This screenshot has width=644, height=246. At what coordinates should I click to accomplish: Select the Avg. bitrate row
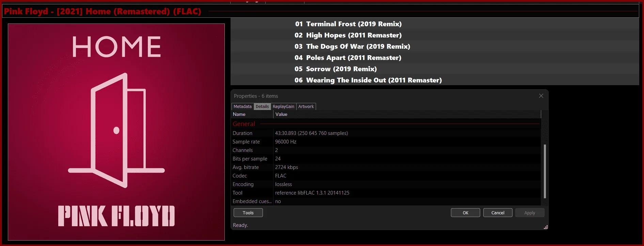point(386,167)
